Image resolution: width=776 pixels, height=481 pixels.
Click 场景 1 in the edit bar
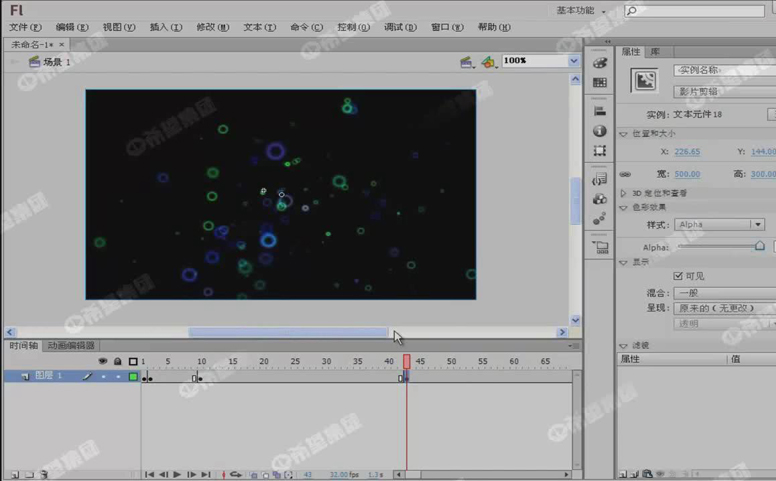56,62
